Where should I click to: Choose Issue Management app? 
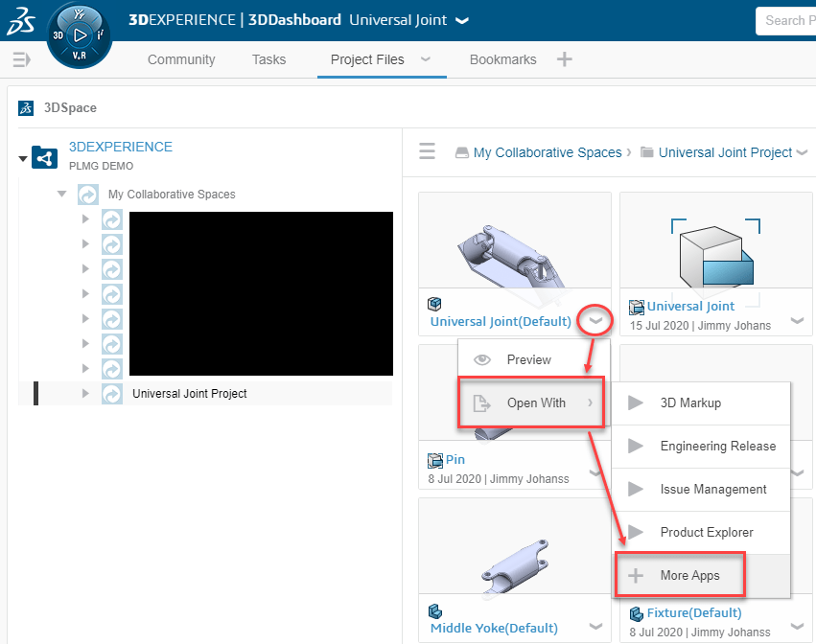point(701,490)
